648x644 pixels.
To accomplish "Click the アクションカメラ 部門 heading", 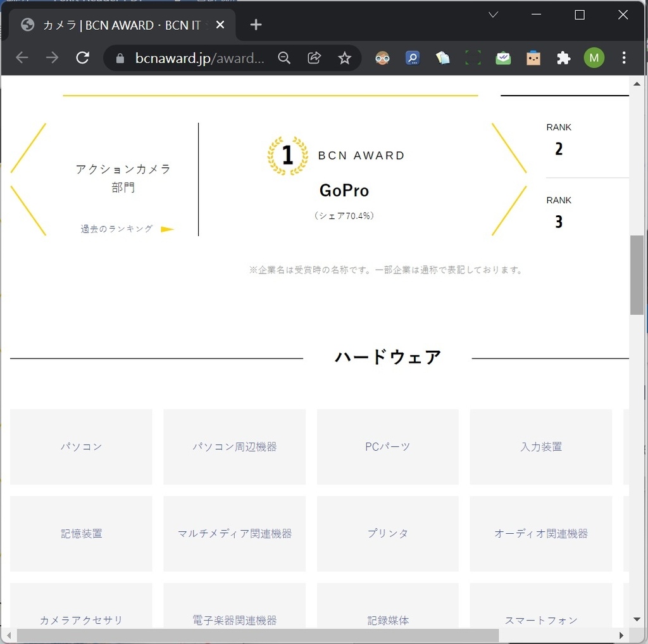I will point(123,179).
